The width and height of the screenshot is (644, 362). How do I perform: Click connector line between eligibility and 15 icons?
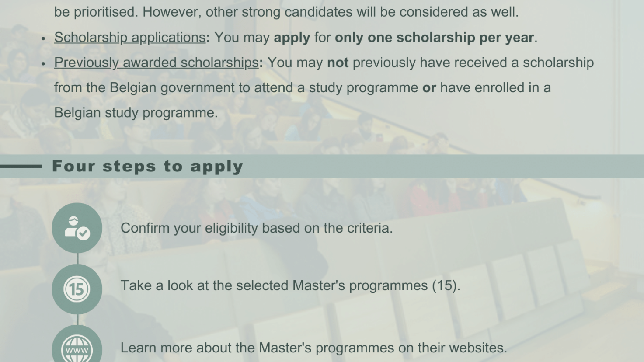77,258
